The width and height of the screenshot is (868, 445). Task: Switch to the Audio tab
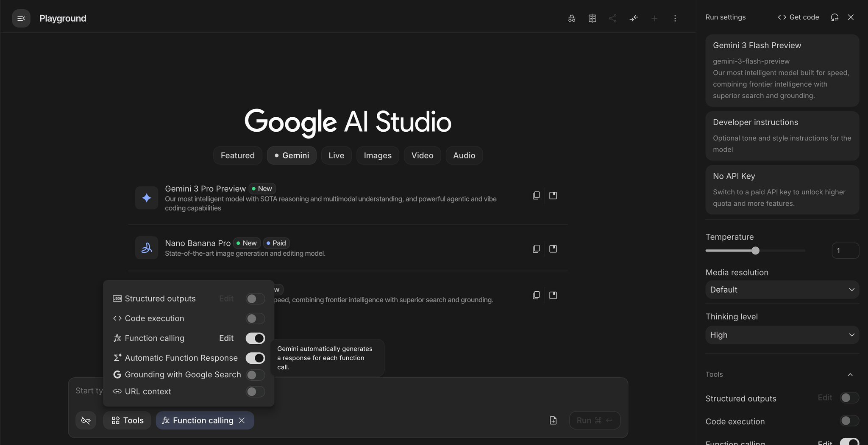coord(464,155)
